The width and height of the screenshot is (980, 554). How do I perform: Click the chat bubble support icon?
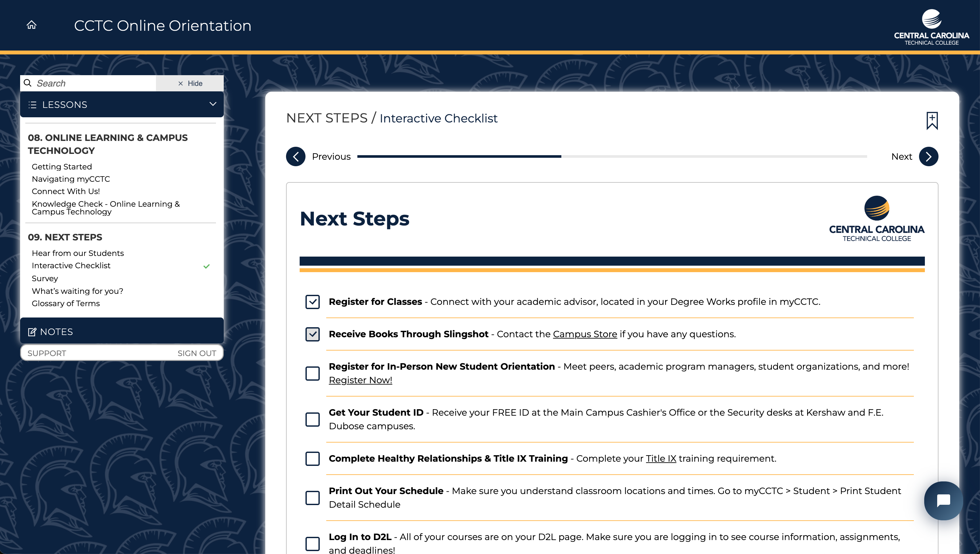tap(942, 500)
